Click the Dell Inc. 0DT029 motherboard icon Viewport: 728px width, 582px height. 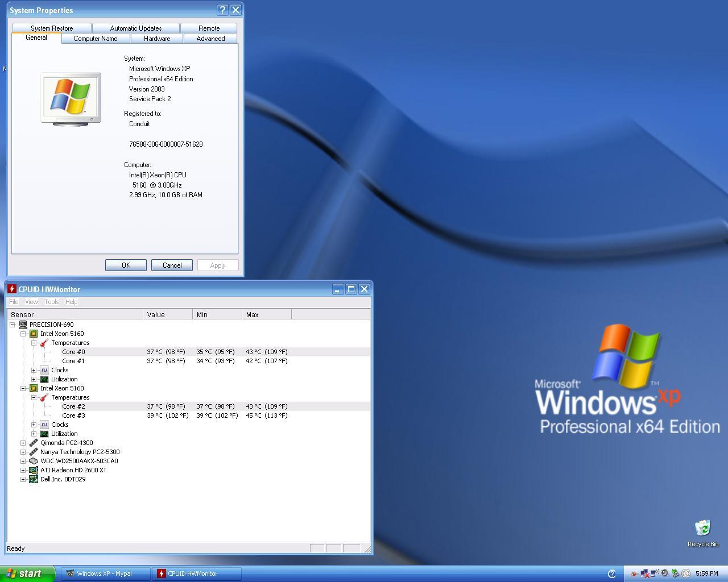[x=34, y=479]
